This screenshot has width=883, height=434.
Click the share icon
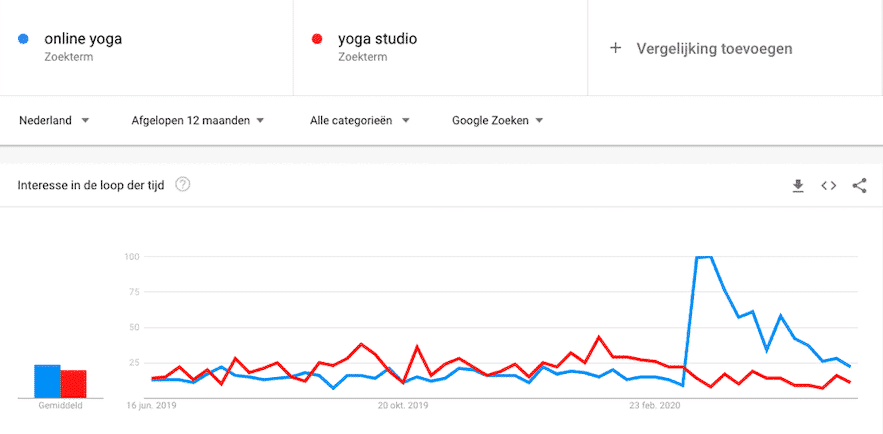coord(859,185)
